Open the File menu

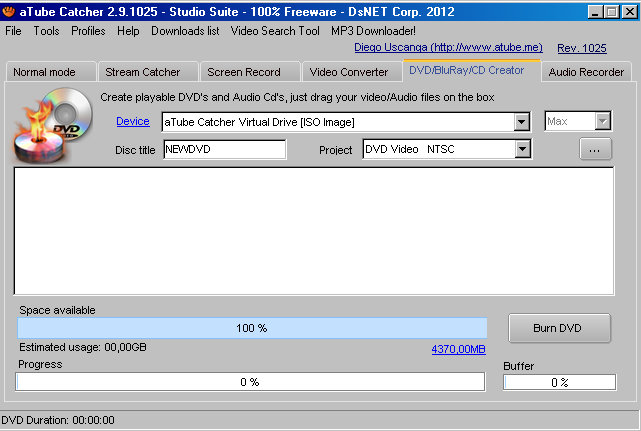click(x=13, y=31)
